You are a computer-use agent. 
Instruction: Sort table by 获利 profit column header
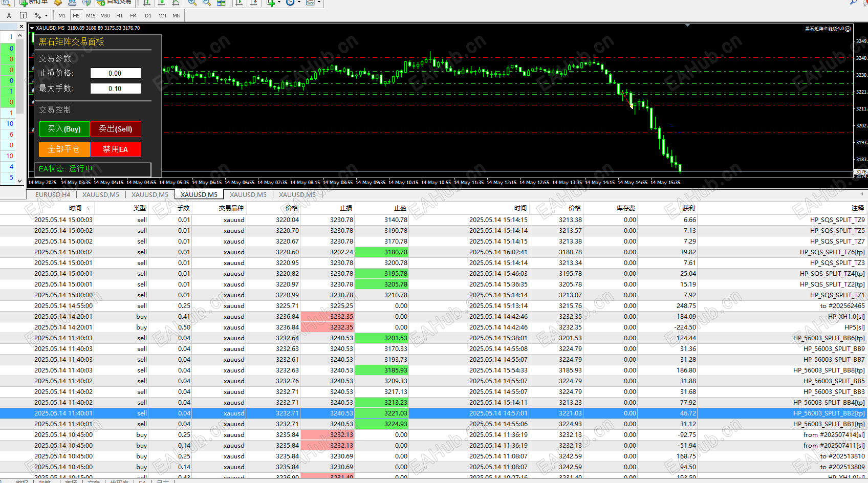(x=688, y=208)
